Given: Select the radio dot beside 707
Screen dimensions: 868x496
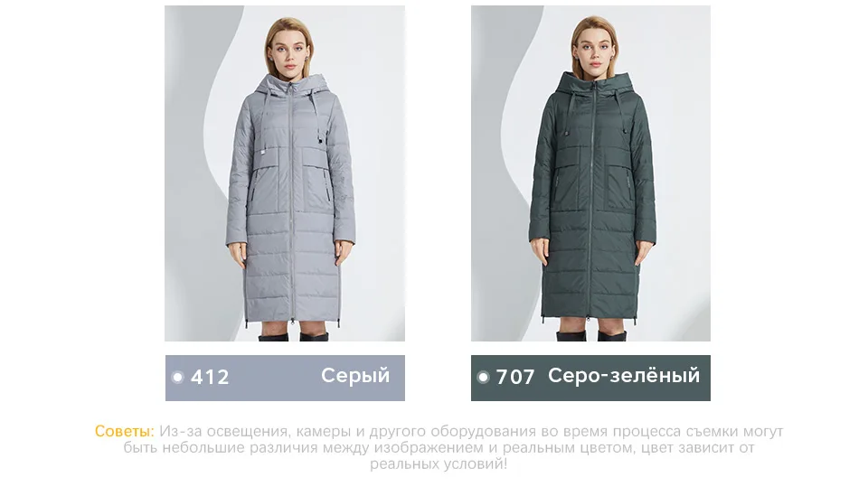Looking at the screenshot, I should click(x=483, y=377).
